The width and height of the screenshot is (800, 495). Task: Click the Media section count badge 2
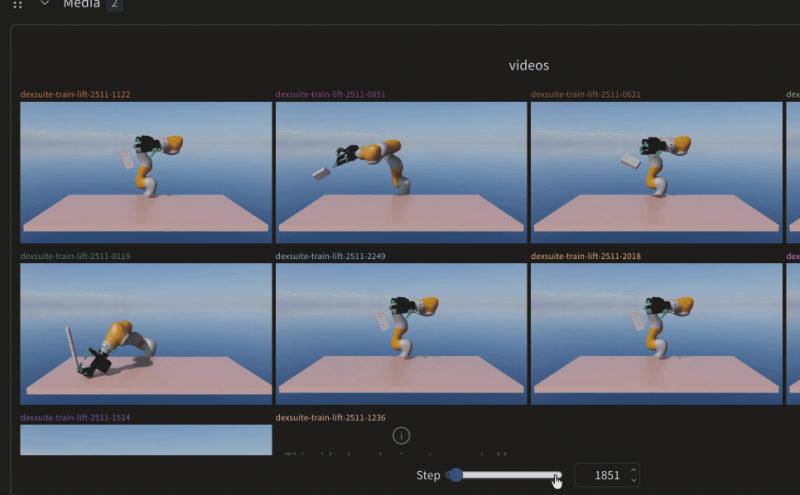point(114,4)
